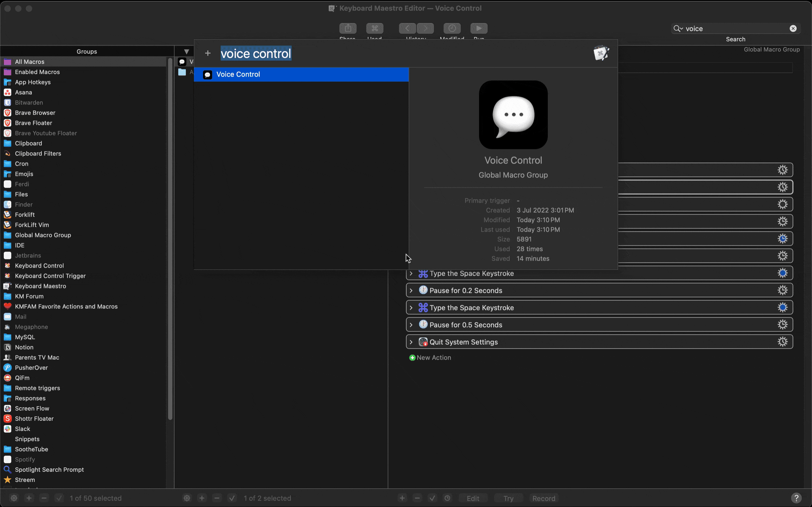Select the Slack group
The width and height of the screenshot is (812, 507).
point(83,429)
